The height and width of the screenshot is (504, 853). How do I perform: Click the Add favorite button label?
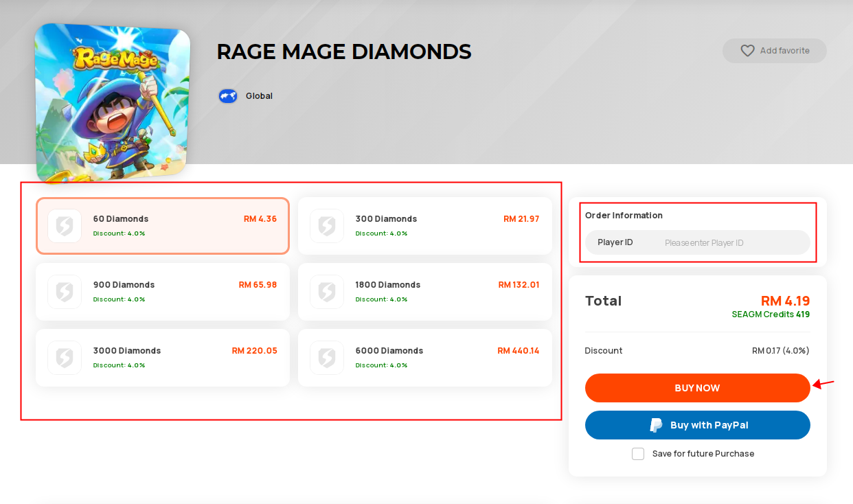pyautogui.click(x=784, y=51)
